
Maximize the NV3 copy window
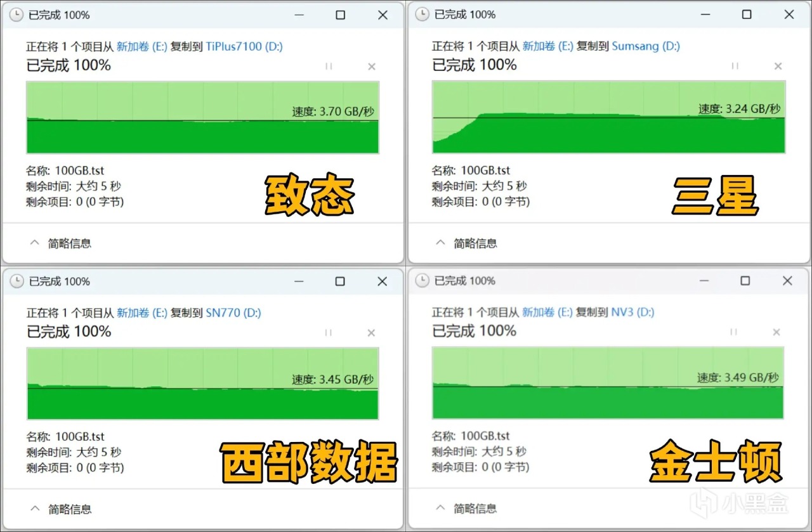tap(745, 280)
